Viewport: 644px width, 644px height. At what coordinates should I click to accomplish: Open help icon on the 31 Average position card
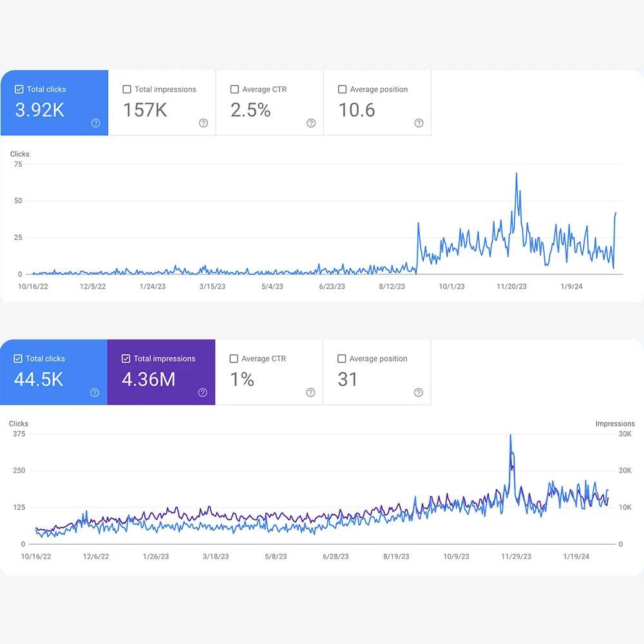[x=419, y=392]
